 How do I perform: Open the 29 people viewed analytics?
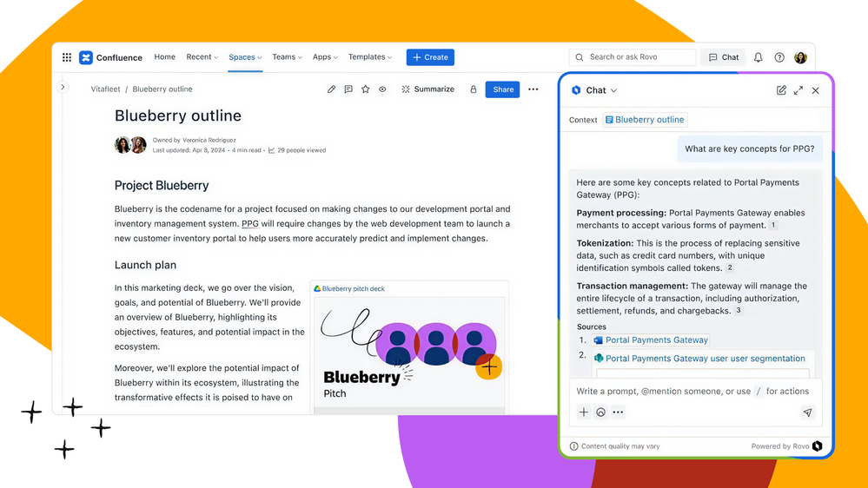pos(297,150)
